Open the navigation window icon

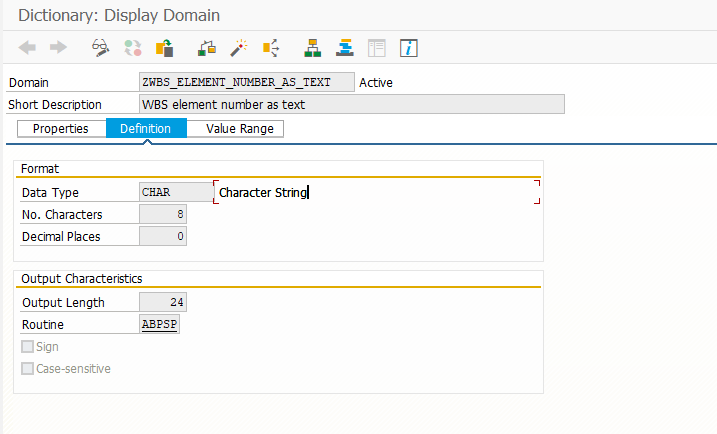[345, 47]
